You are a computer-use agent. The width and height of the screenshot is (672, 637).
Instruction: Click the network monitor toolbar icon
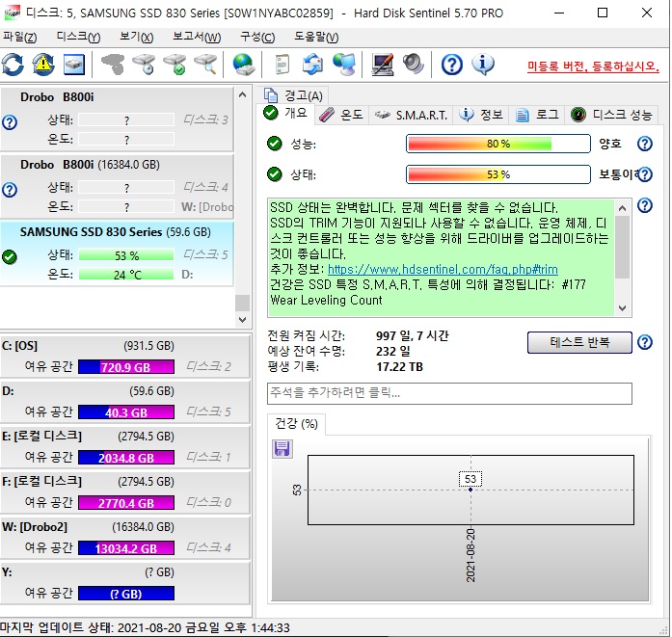344,65
